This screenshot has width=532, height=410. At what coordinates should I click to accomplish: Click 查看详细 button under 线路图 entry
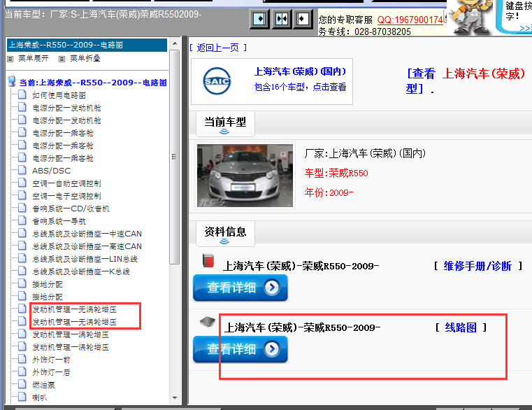[x=240, y=349]
